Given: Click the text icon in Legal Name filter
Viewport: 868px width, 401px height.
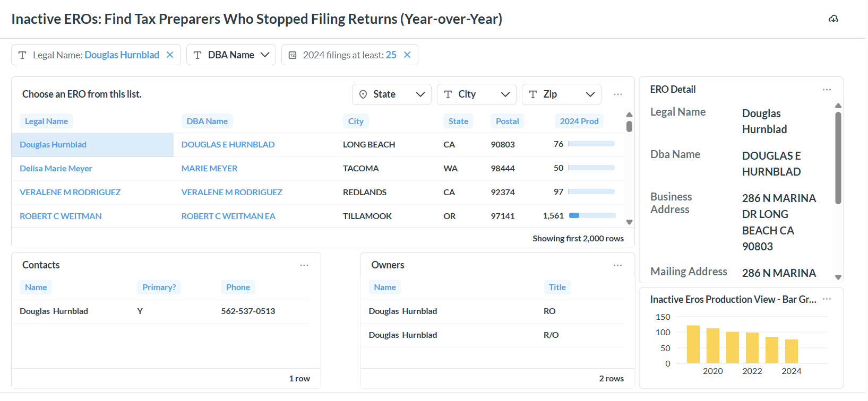Looking at the screenshot, I should (22, 55).
